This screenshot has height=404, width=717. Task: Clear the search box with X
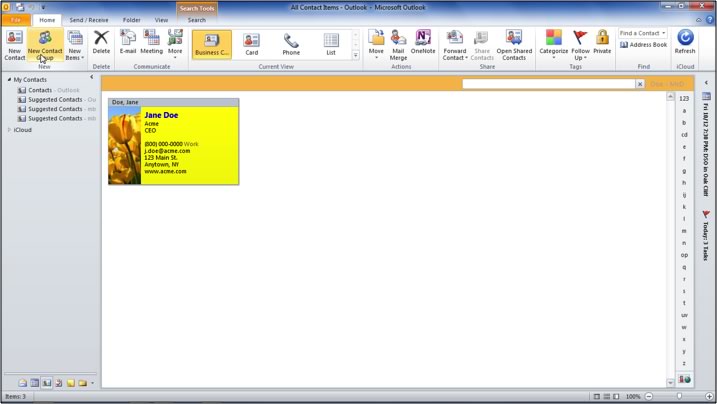640,84
